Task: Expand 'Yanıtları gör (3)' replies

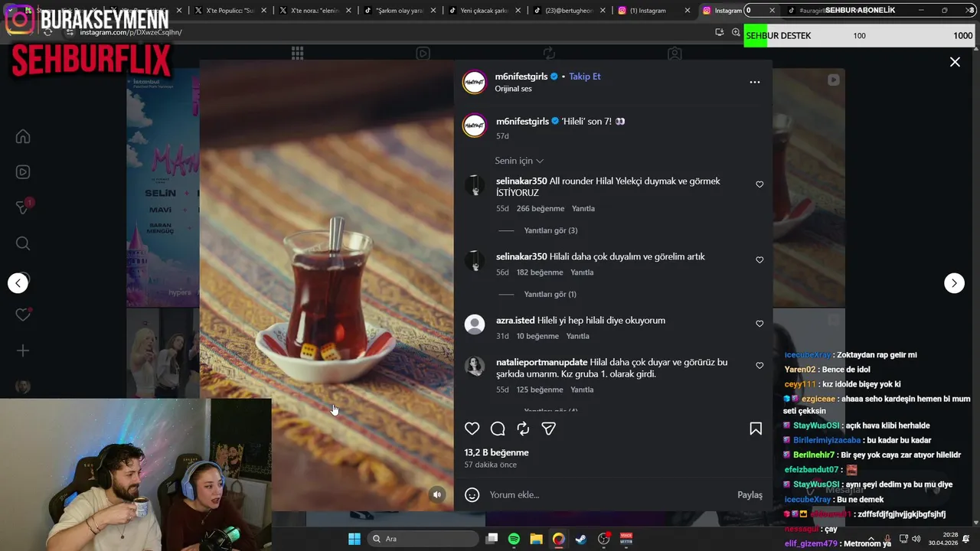Action: click(x=550, y=230)
